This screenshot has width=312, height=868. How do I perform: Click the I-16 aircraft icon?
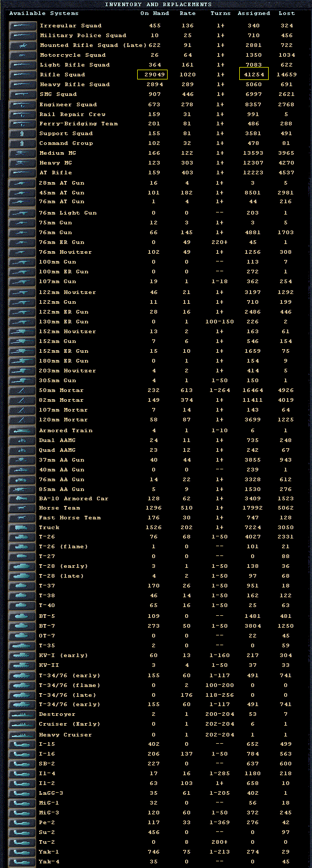click(23, 754)
